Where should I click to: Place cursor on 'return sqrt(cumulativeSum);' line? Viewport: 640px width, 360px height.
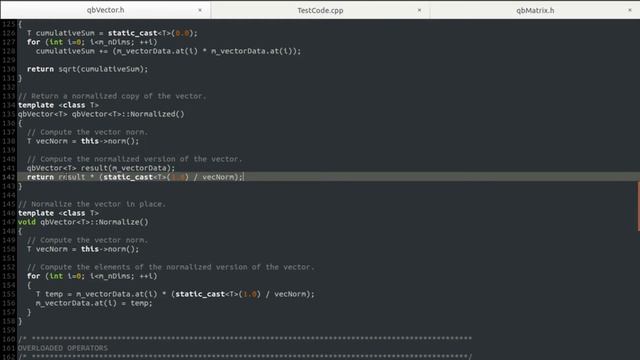point(87,69)
